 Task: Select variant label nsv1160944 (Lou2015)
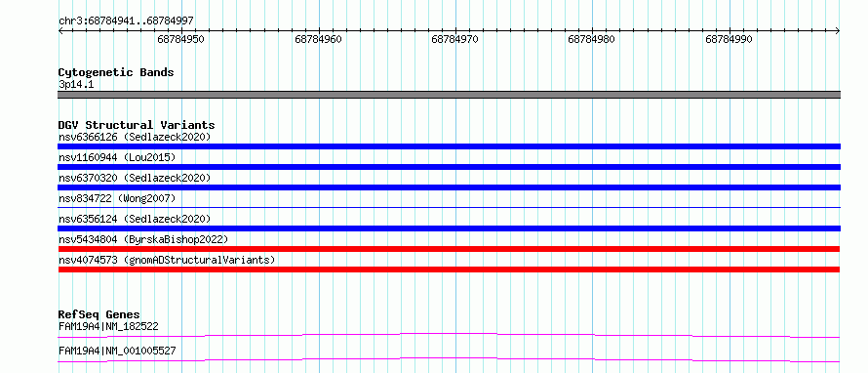pyautogui.click(x=117, y=157)
